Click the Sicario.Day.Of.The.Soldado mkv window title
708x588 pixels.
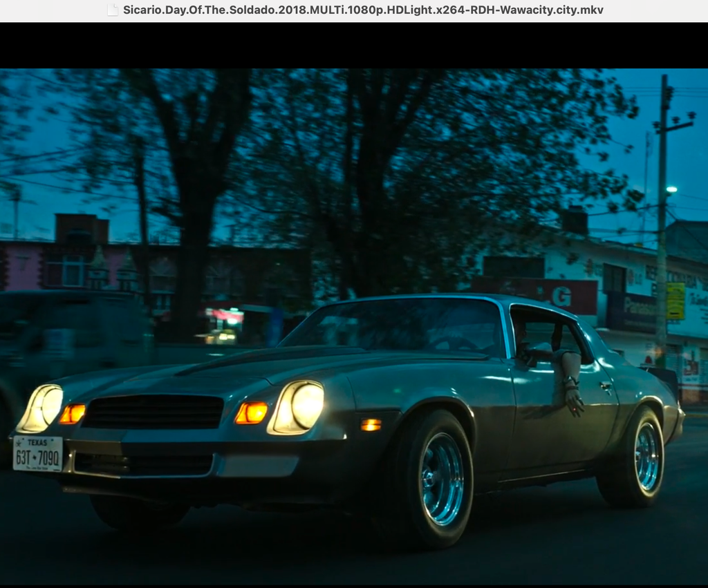[363, 10]
